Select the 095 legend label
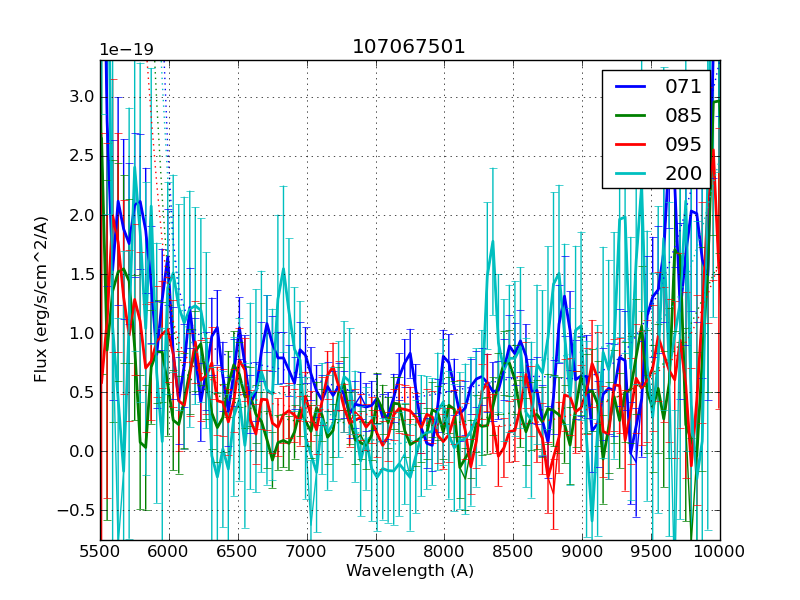 683,144
